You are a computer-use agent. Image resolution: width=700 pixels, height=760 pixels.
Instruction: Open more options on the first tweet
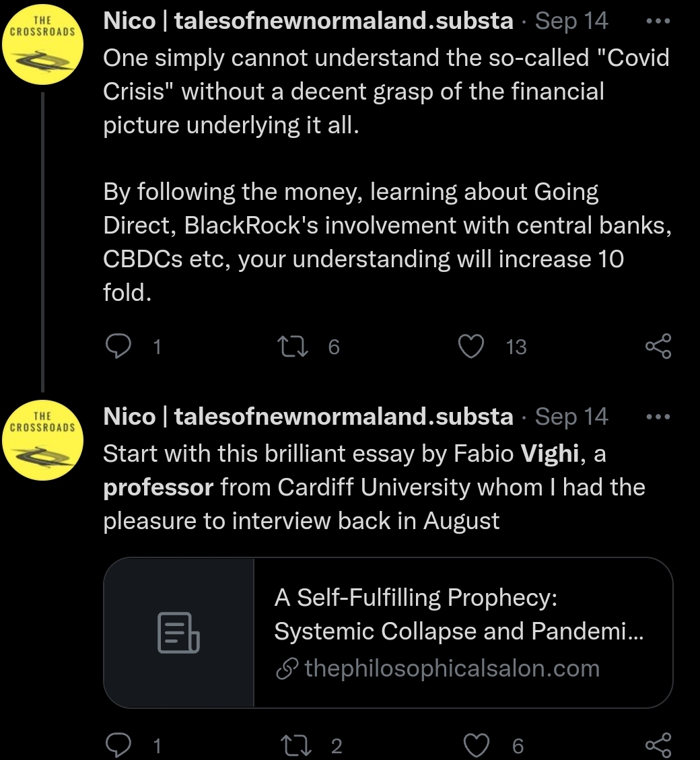[x=658, y=21]
